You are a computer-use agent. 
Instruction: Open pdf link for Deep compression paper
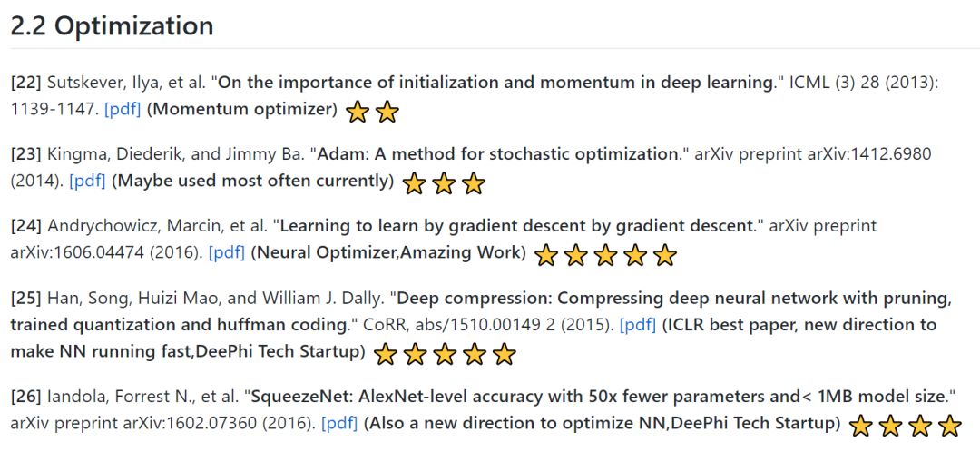tap(638, 324)
